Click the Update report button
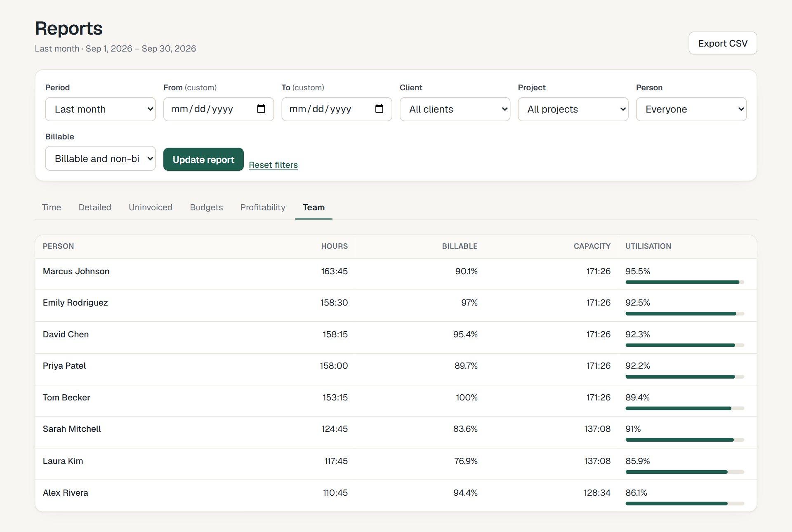The width and height of the screenshot is (792, 532). point(203,160)
